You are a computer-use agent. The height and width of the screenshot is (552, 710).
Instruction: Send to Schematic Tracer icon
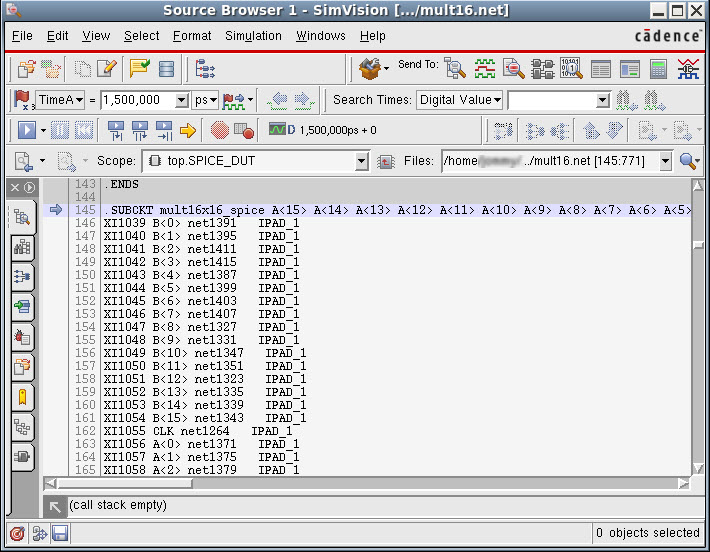pos(543,69)
